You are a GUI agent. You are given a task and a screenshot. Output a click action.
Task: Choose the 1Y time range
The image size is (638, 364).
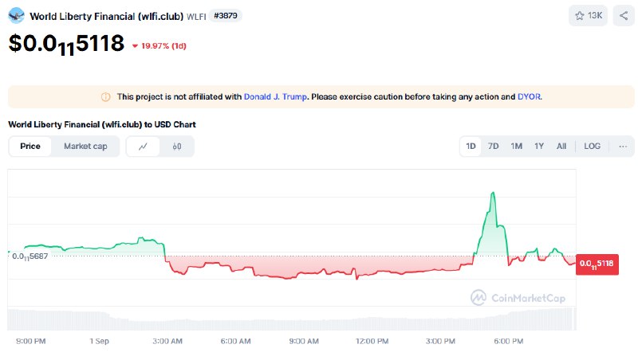[539, 147]
